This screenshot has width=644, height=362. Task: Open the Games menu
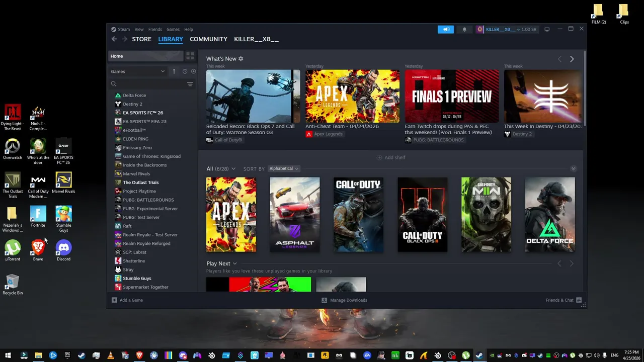click(x=173, y=29)
